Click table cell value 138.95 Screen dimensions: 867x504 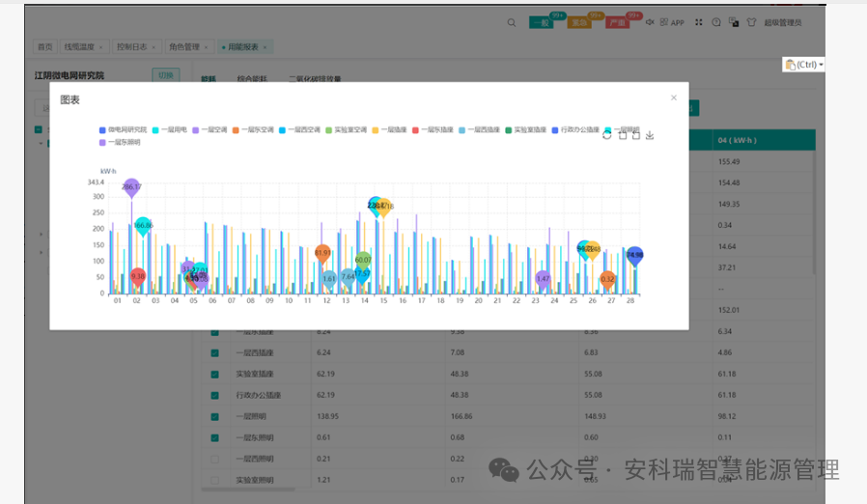tap(327, 416)
